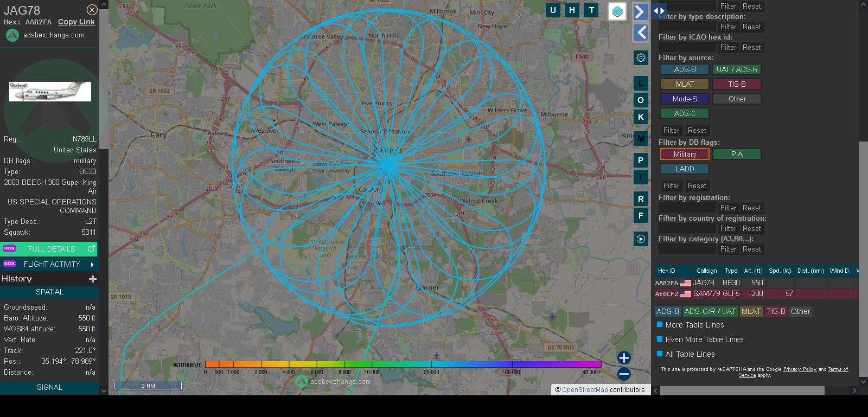Open the SPATIAL section header
This screenshot has height=417, width=868.
point(49,292)
